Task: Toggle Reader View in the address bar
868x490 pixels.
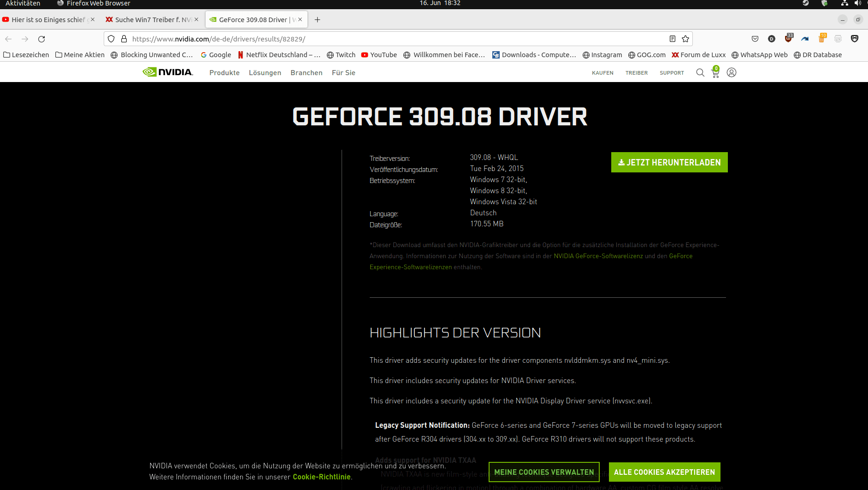Action: pos(673,39)
